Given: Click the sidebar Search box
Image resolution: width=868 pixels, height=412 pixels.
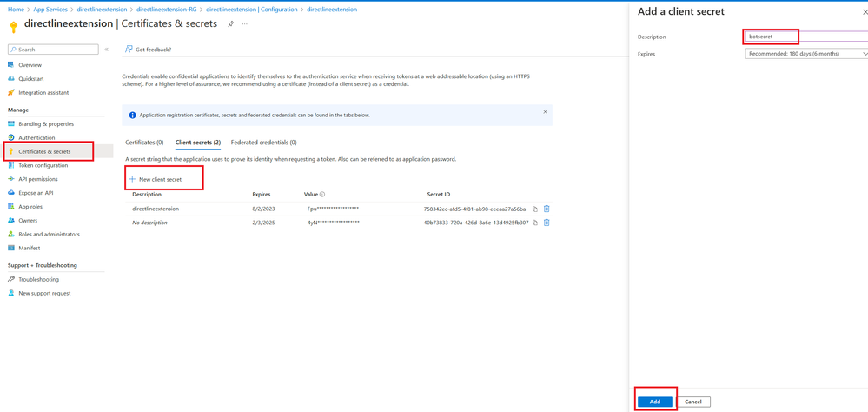Looking at the screenshot, I should click(x=54, y=50).
